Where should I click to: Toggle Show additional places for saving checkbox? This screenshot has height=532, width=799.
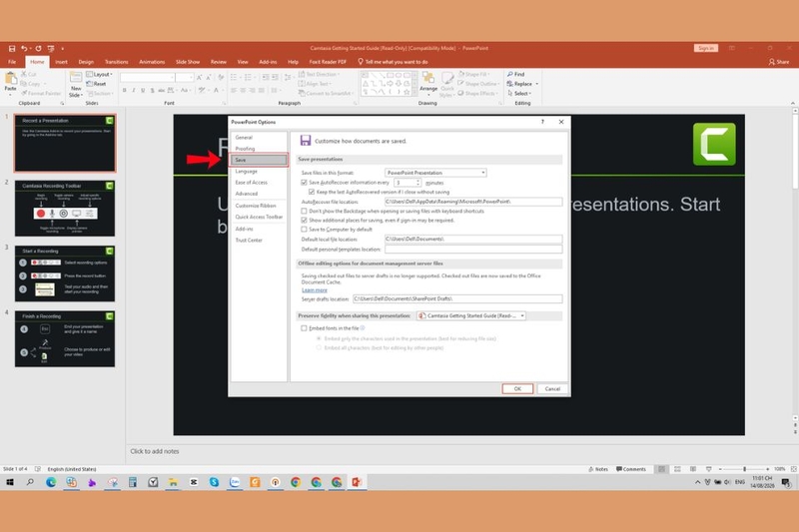click(x=305, y=220)
